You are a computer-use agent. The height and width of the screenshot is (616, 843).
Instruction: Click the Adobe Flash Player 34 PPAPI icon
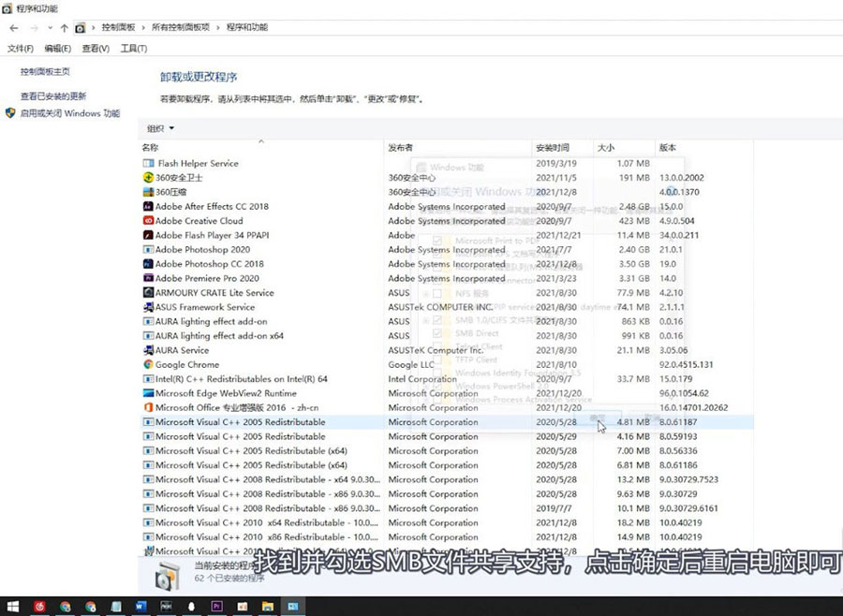click(x=148, y=235)
